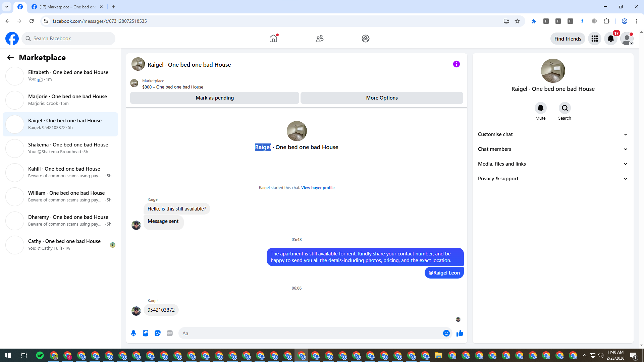Click Mark as pending button

click(214, 98)
